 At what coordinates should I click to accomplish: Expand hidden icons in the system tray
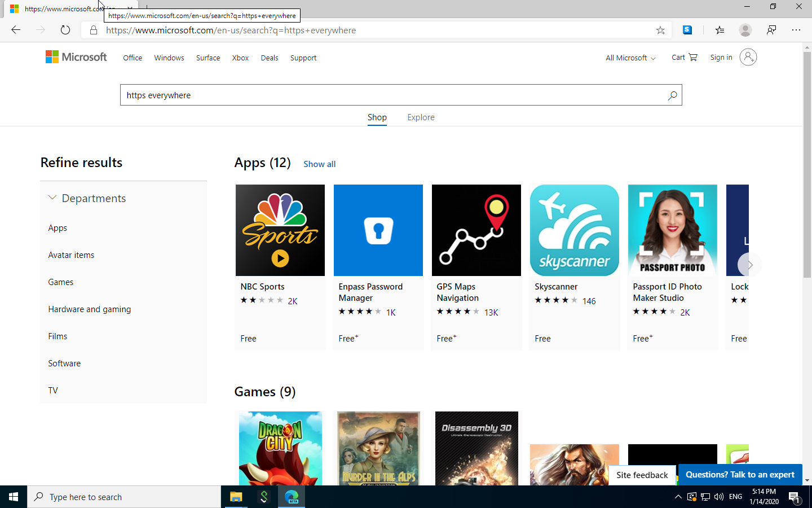click(678, 497)
